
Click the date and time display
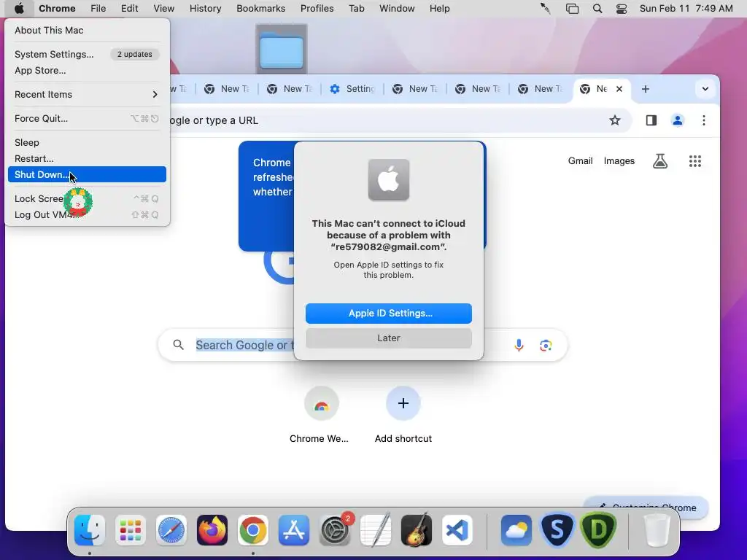click(686, 9)
